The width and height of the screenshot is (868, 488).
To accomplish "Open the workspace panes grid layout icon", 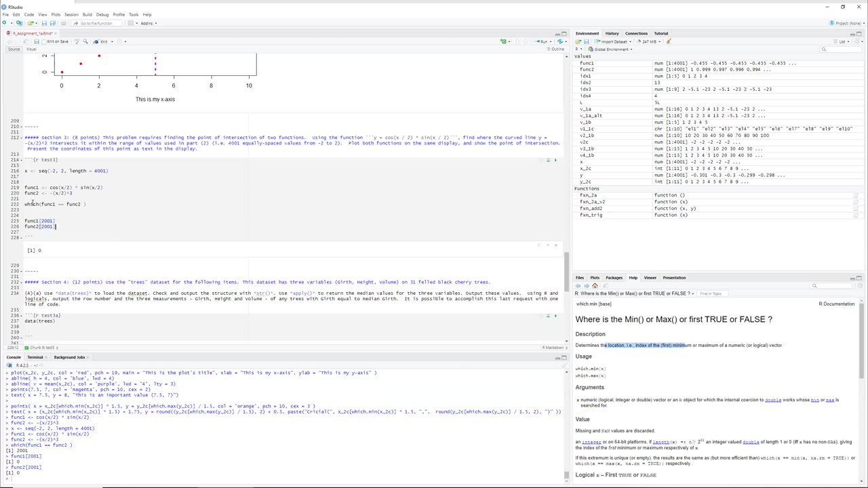I will (x=130, y=23).
